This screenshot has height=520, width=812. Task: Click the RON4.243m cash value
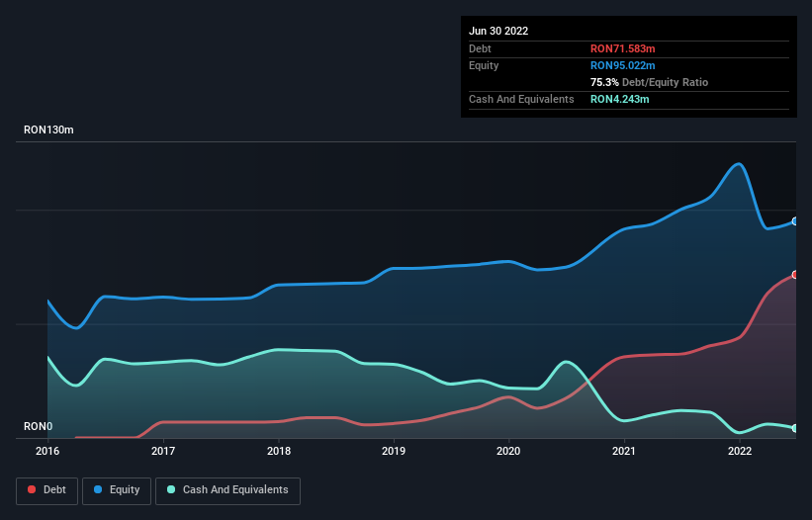620,99
